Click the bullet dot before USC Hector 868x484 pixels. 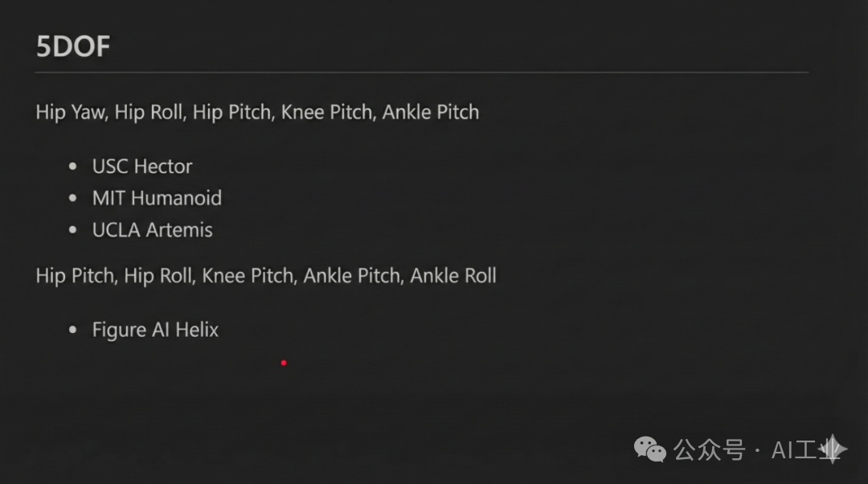coord(74,167)
